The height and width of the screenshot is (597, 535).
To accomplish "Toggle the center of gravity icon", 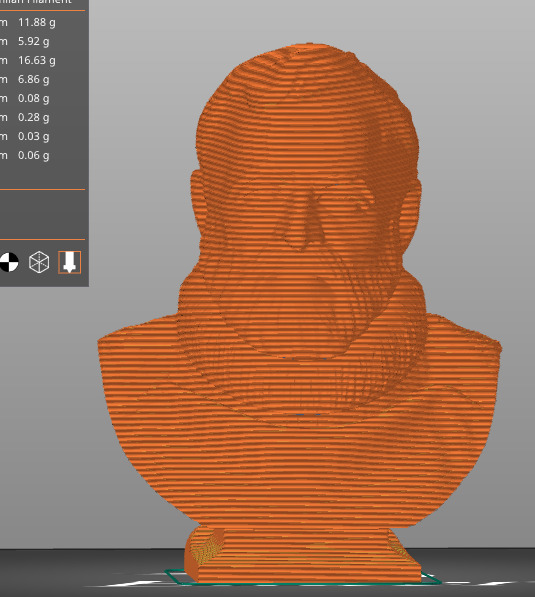I will click(x=8, y=262).
